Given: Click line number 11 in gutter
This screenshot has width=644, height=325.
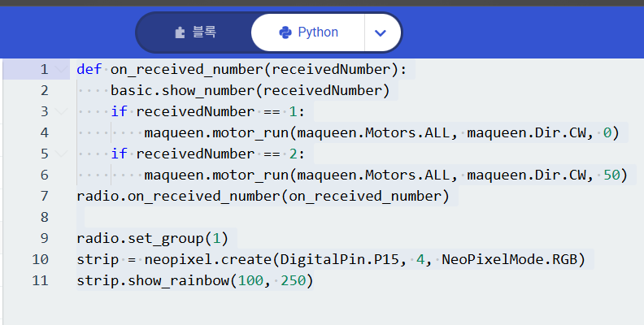Looking at the screenshot, I should pos(41,280).
